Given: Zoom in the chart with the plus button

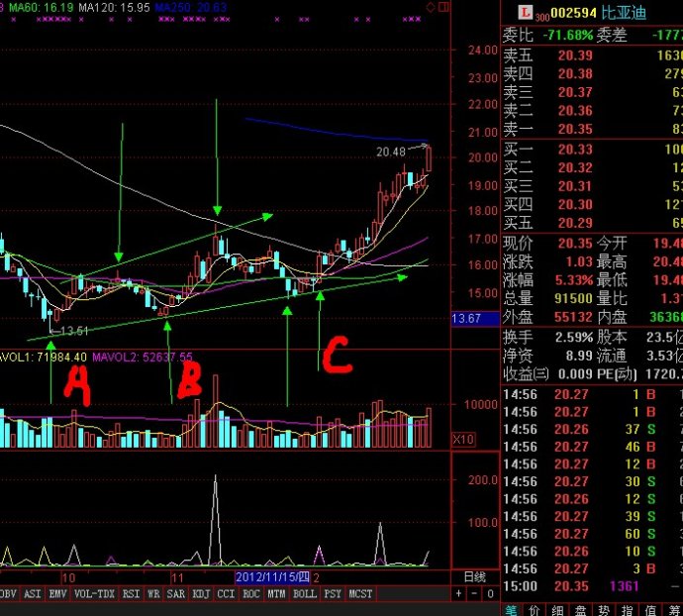Looking at the screenshot, I should [458, 593].
